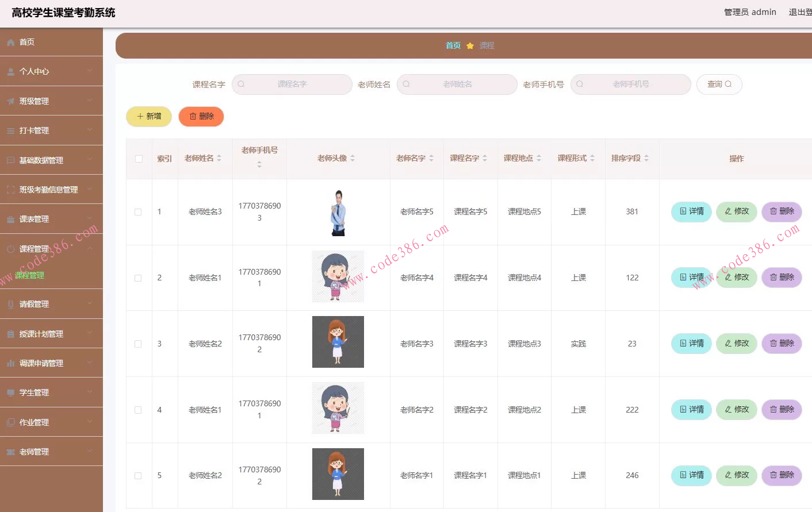Screen dimensions: 812x512
Task: Click the 学生管理 sidebar icon
Action: 10,392
